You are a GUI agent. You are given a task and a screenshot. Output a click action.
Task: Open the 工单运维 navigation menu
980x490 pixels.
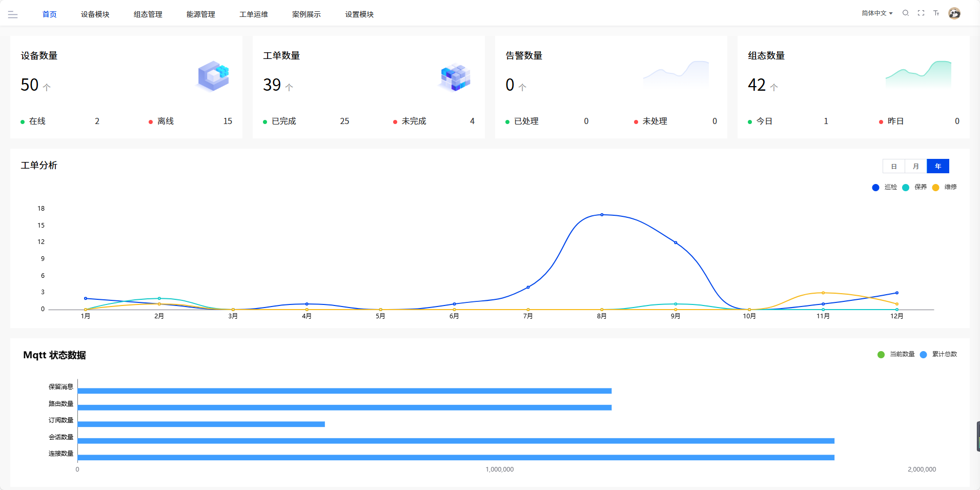point(253,14)
